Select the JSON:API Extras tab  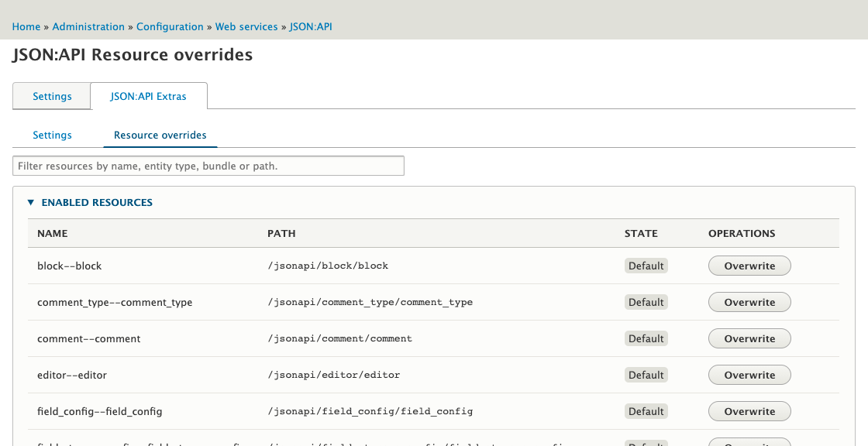click(x=148, y=96)
